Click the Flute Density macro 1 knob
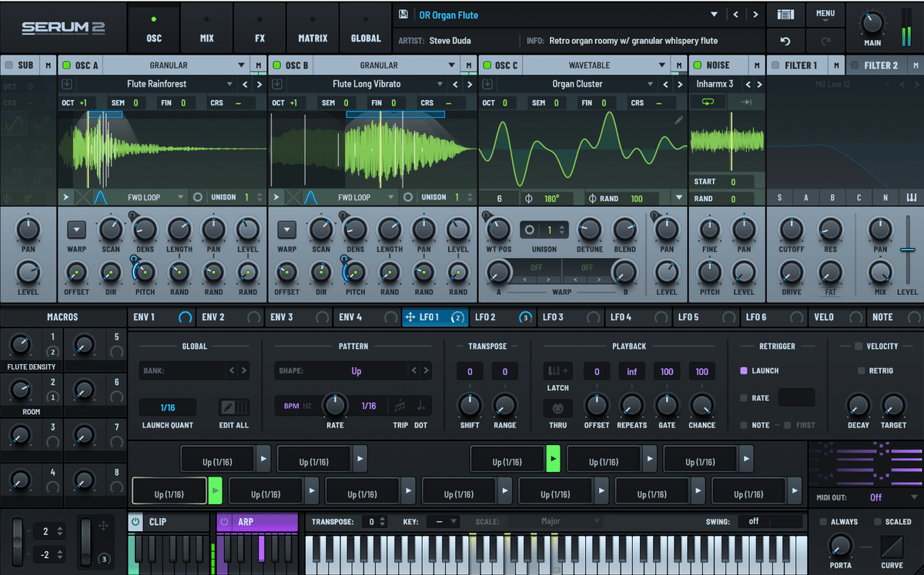The image size is (924, 575). coord(18,344)
